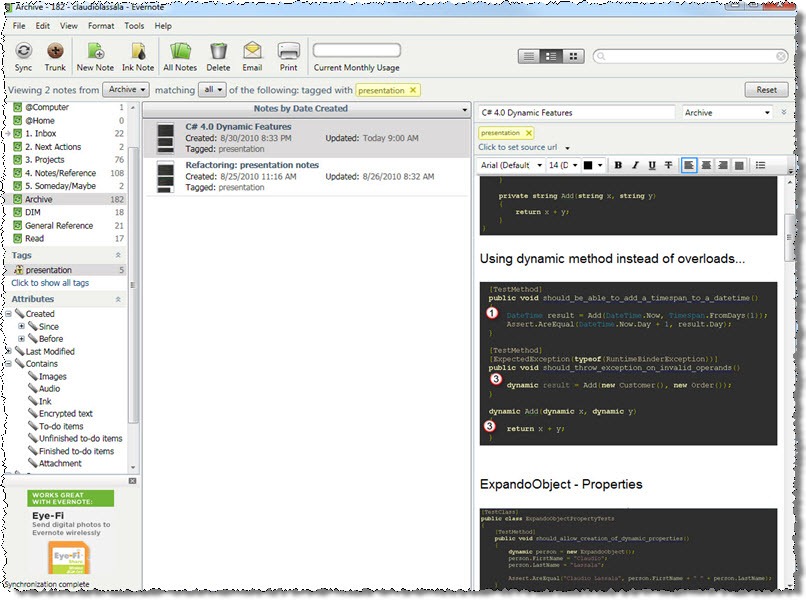Screen dimensions: 806x600
Task: Edit the note title field
Action: [x=576, y=113]
